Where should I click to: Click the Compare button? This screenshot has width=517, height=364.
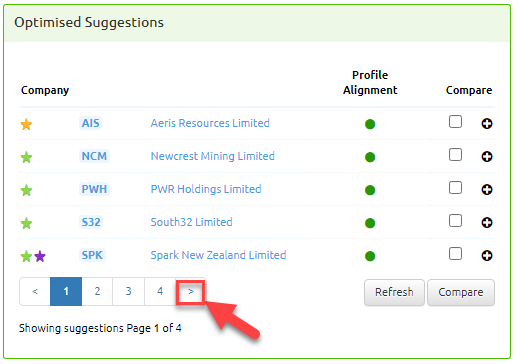coord(461,292)
